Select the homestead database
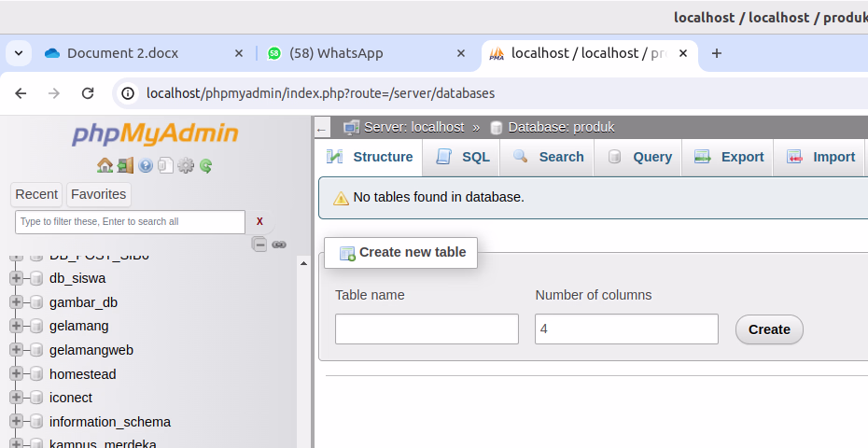The width and height of the screenshot is (868, 448). coord(82,374)
